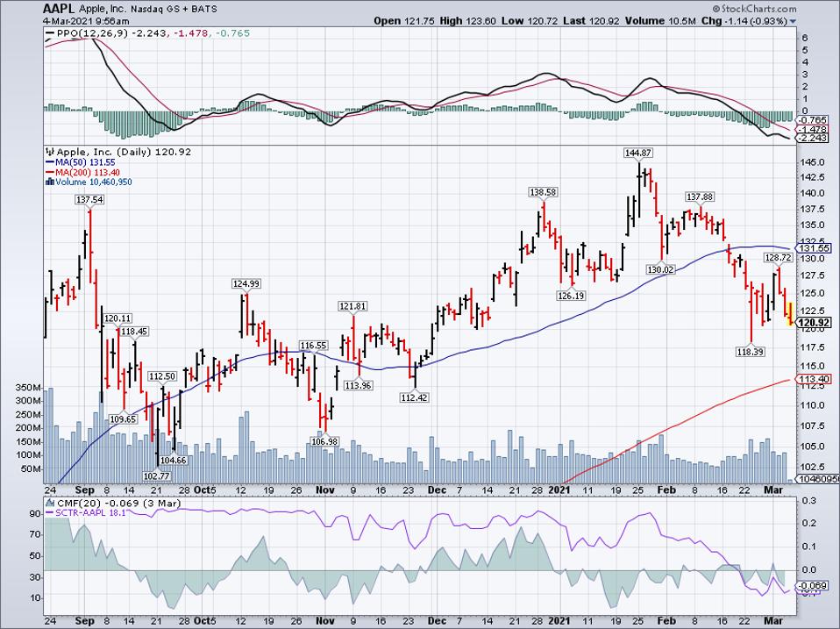Click the area icon beside CMF(20)
This screenshot has height=629, width=840.
coord(50,503)
